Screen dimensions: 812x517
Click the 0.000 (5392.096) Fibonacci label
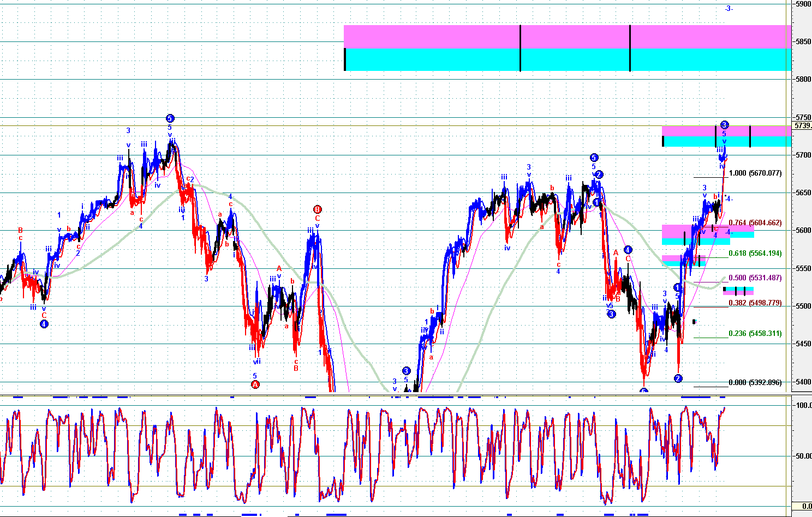[x=755, y=383]
